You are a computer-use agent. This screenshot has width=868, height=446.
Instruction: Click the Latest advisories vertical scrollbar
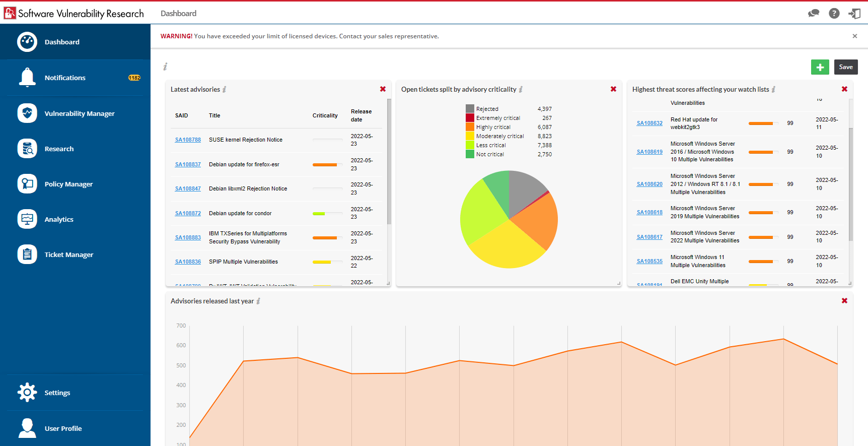(389, 161)
